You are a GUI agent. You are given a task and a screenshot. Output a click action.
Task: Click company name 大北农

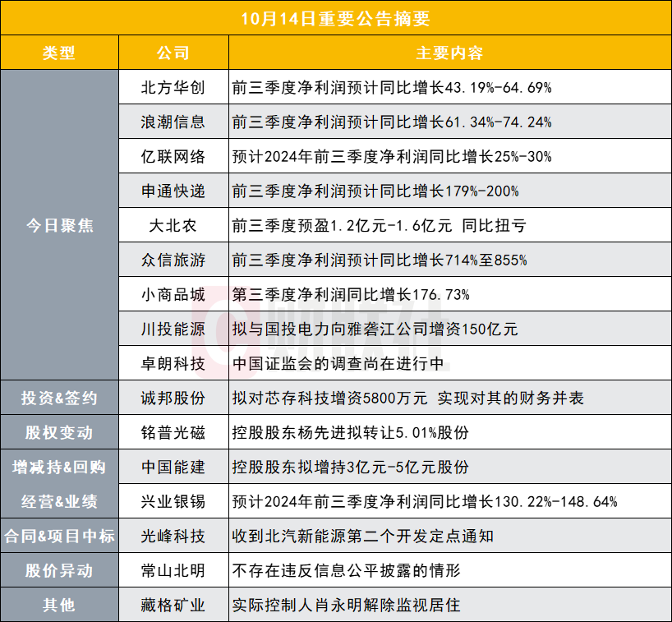coord(173,225)
